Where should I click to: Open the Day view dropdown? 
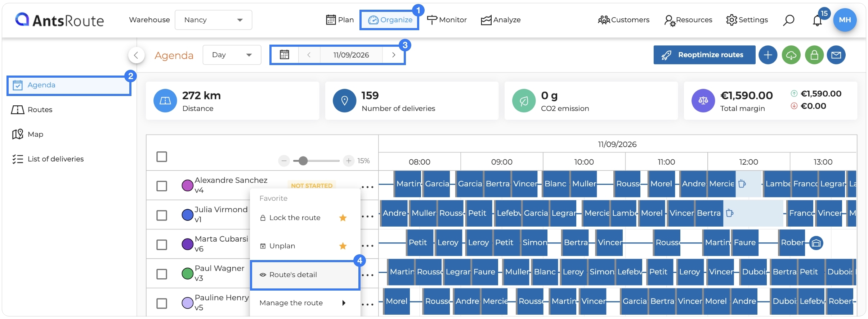[232, 55]
